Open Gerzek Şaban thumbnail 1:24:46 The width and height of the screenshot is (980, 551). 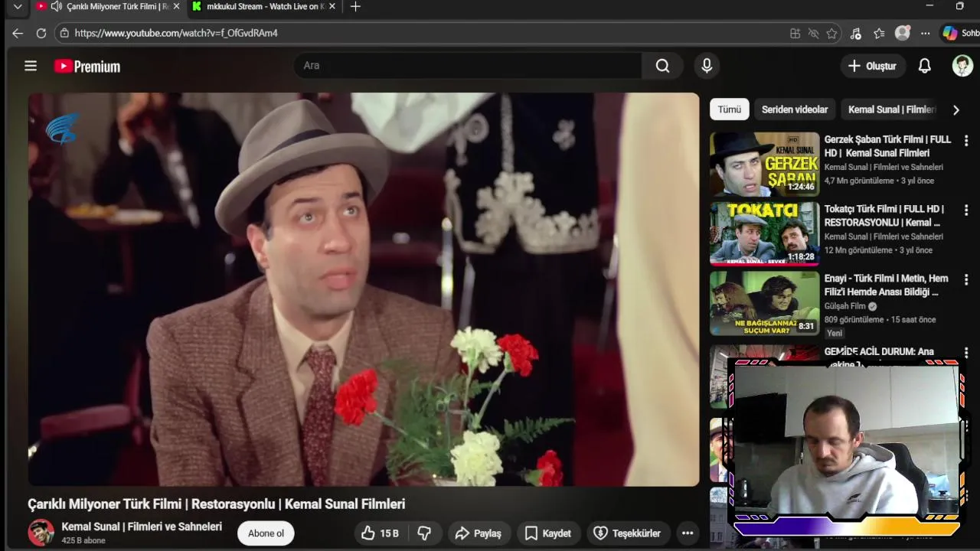[764, 165]
